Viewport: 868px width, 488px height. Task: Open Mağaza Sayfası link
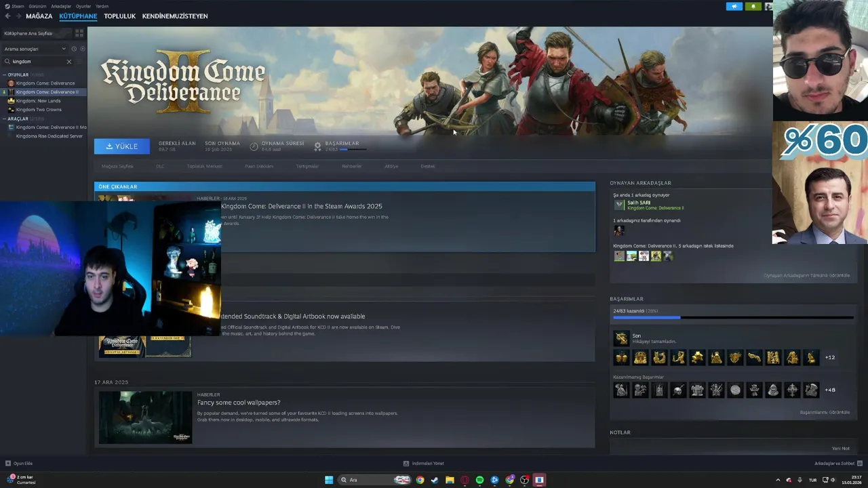point(117,166)
